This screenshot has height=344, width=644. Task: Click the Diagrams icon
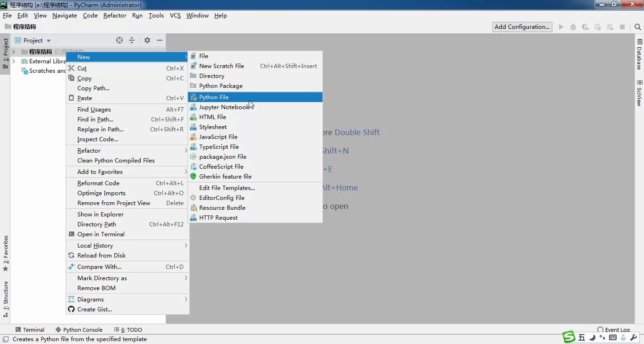click(x=71, y=299)
